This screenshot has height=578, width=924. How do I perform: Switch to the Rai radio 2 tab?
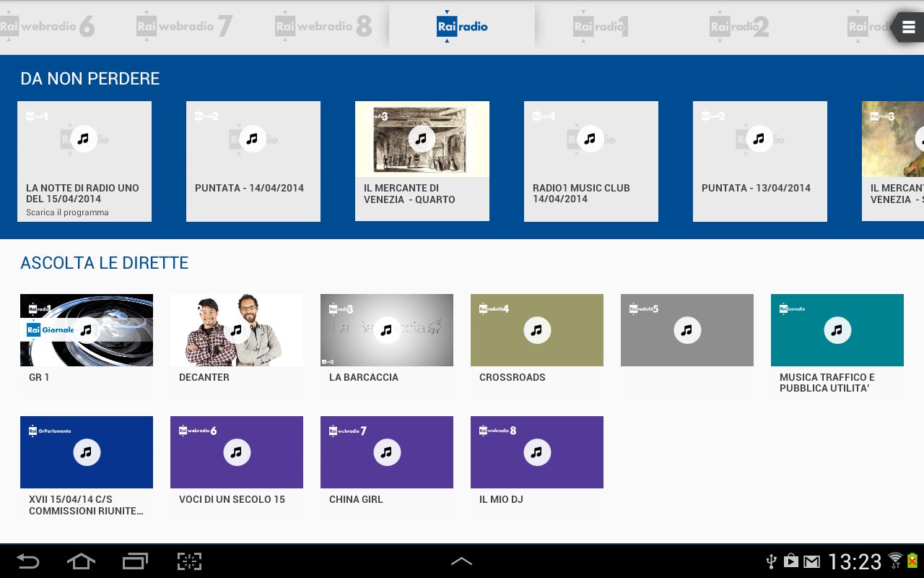click(x=739, y=27)
